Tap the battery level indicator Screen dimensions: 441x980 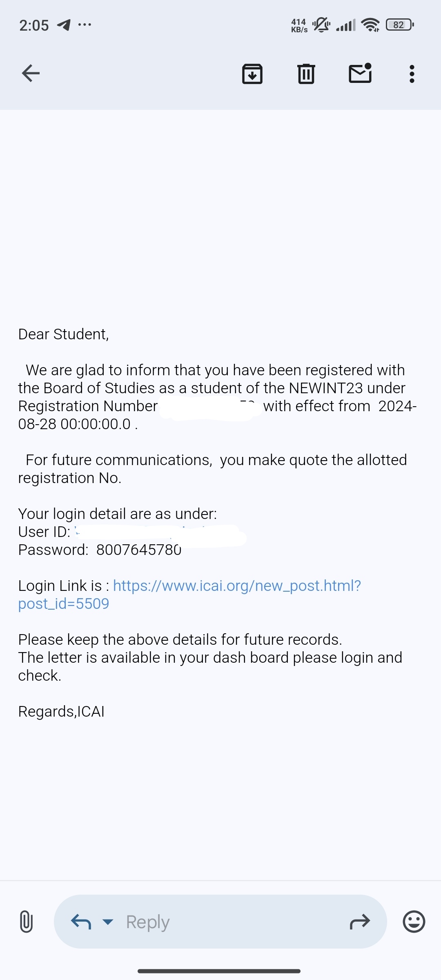click(x=400, y=25)
